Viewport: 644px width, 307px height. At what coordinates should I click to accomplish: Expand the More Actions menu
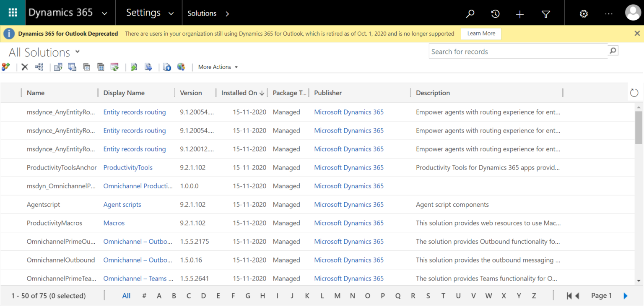tap(218, 67)
